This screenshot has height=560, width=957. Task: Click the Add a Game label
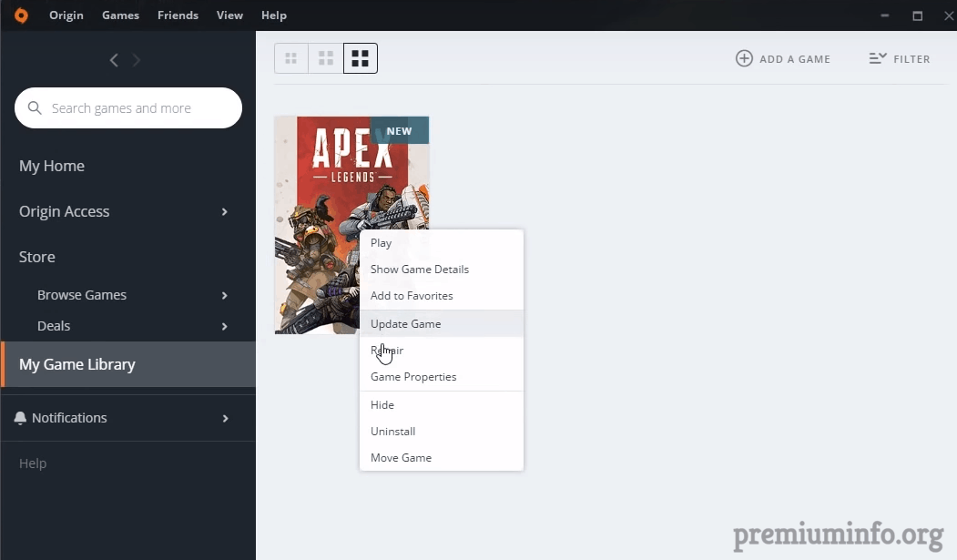(x=795, y=59)
